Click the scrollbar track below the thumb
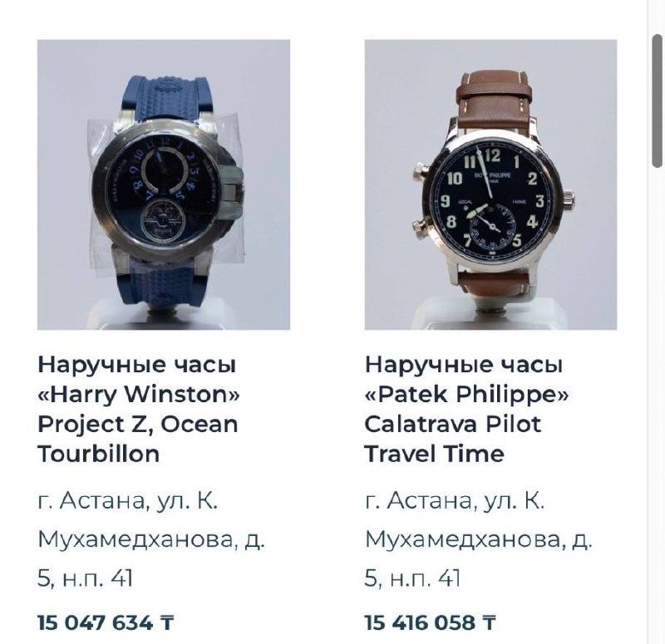The height and width of the screenshot is (644, 665). click(x=658, y=403)
